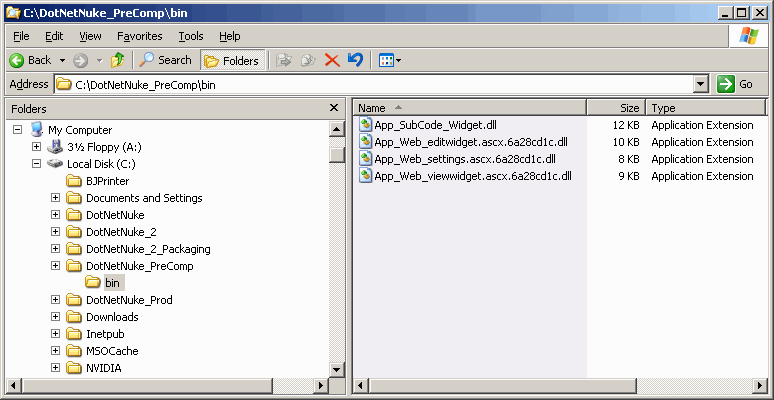This screenshot has height=400, width=774.
Task: Expand the Documents and Settings folder
Action: click(55, 198)
